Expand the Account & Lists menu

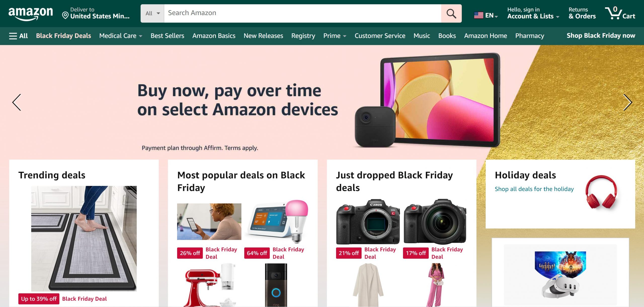(x=533, y=13)
